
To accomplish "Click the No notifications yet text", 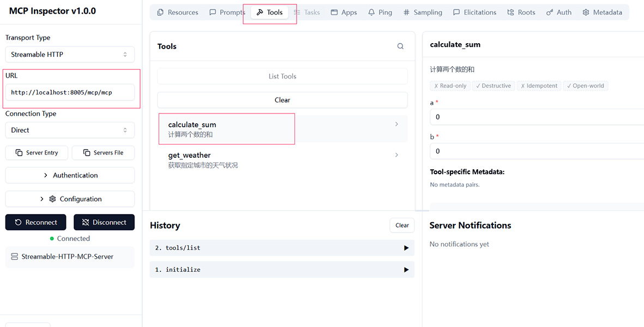I will [x=459, y=245].
